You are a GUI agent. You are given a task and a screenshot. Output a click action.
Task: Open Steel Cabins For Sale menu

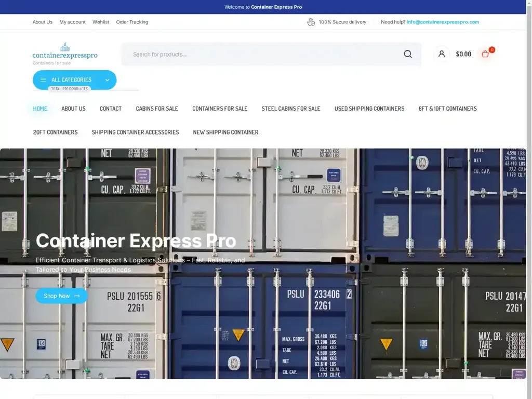pyautogui.click(x=291, y=109)
